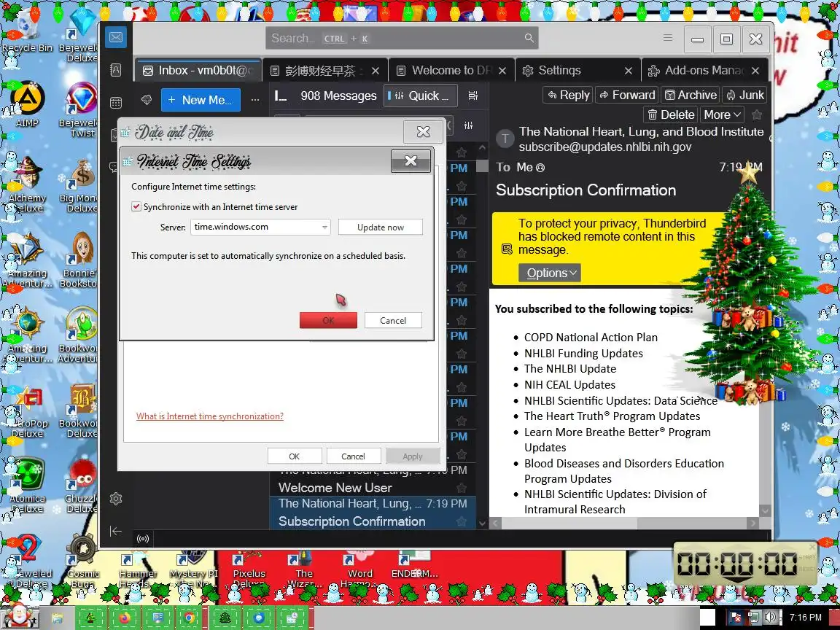
Task: Click the sender avatar circle T
Action: [505, 139]
